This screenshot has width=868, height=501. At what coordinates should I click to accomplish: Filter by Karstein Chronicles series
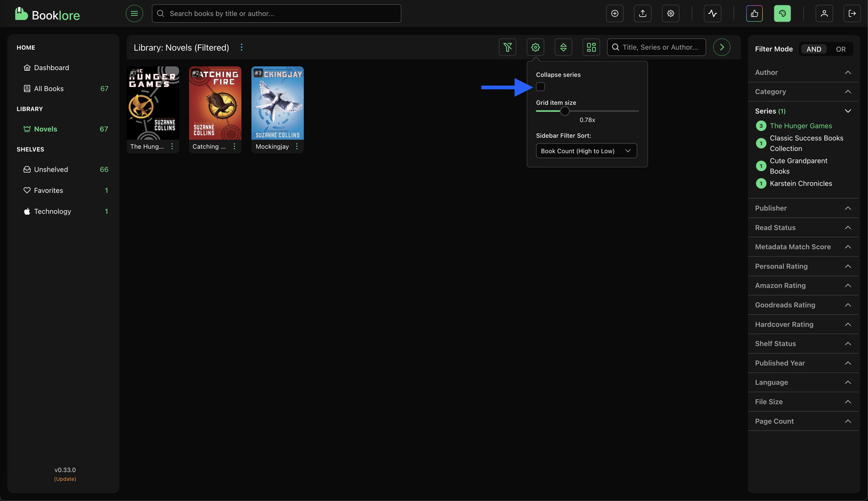[800, 183]
